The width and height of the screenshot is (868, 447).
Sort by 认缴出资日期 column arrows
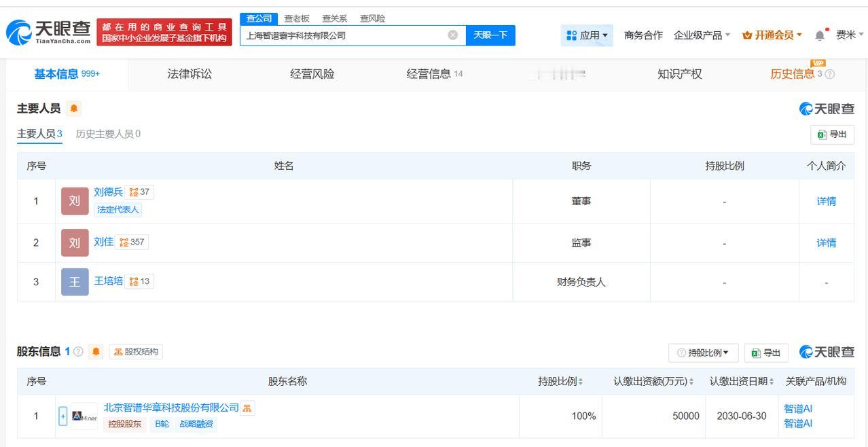click(772, 382)
